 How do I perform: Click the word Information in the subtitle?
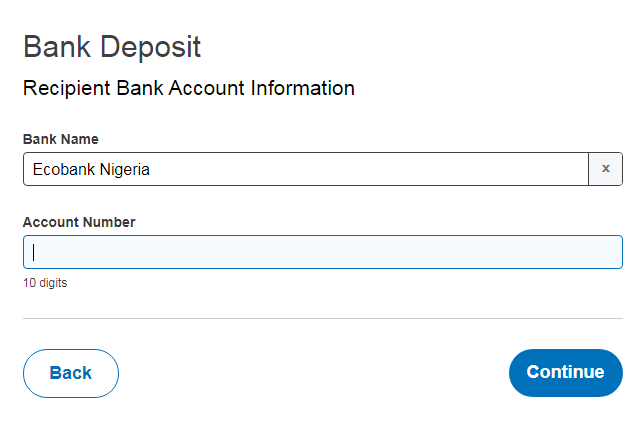pos(303,88)
